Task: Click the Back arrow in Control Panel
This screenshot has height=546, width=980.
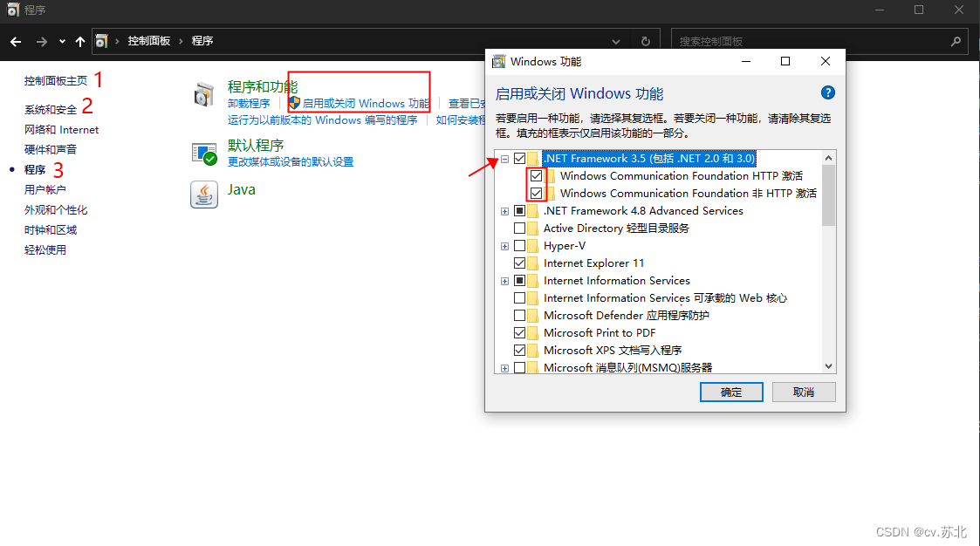Action: coord(16,41)
